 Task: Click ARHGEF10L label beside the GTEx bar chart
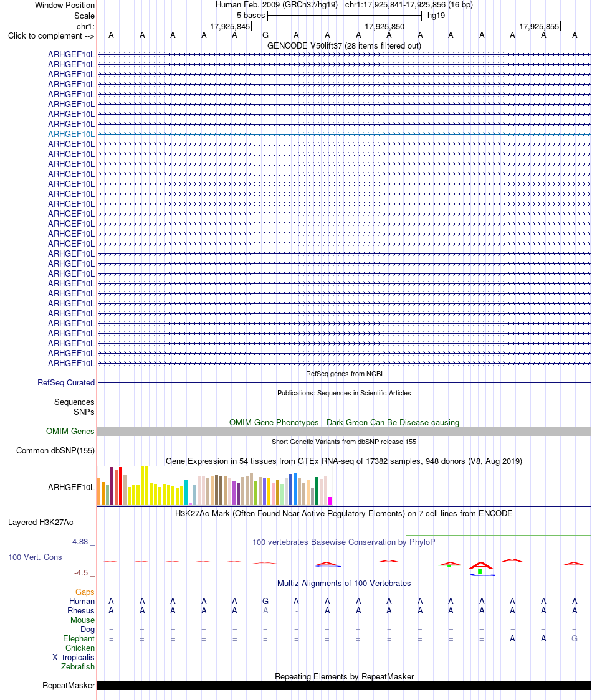coord(72,487)
